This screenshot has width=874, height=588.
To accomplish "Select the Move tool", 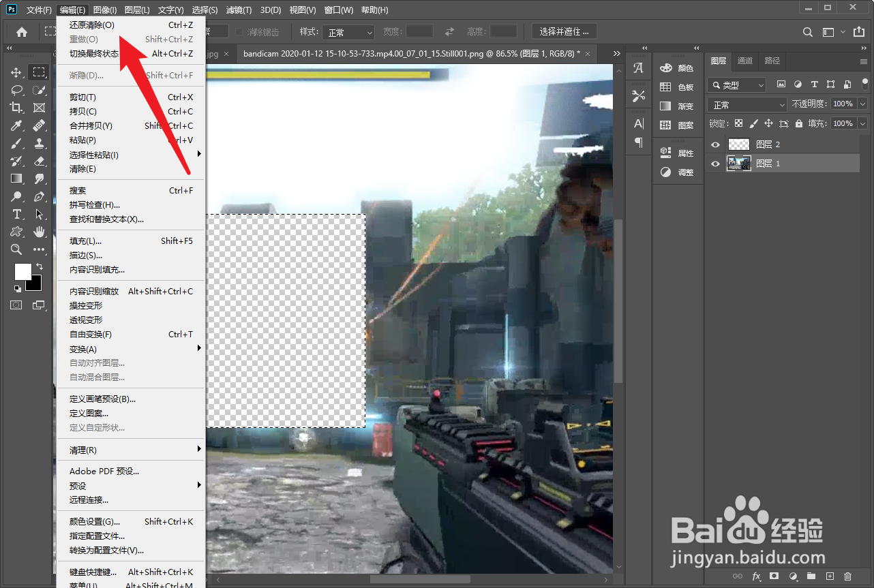I will coord(16,72).
